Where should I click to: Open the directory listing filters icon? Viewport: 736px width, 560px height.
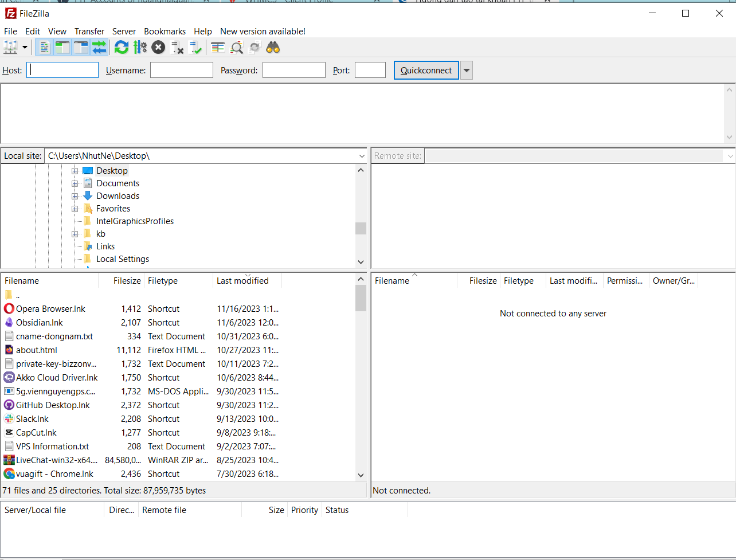pos(218,48)
